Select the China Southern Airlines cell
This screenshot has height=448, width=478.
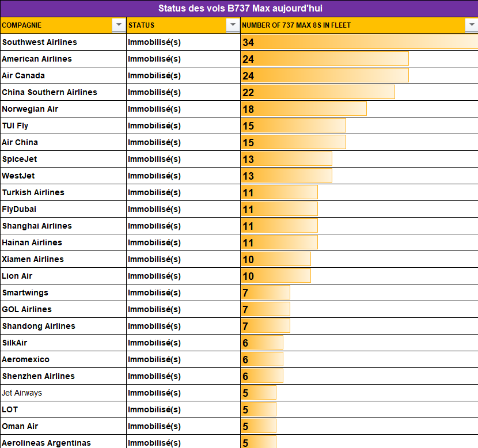tap(63, 92)
